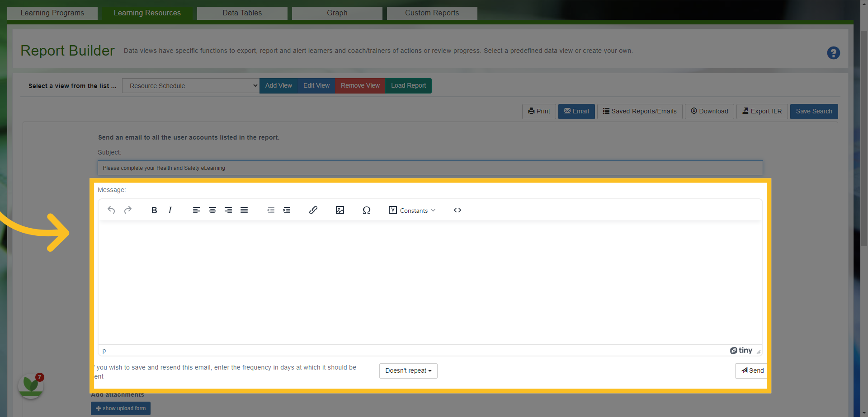Viewport: 868px width, 417px height.
Task: Expand the Constants dropdown in the toolbar
Action: point(412,210)
